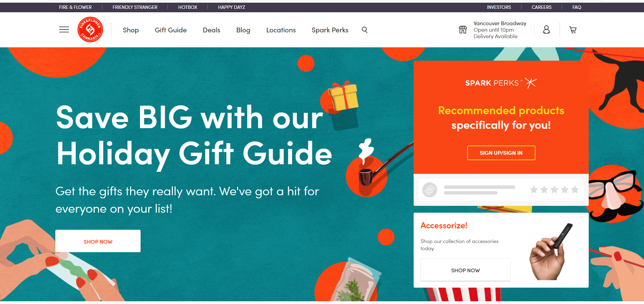Open the Deals page

point(212,30)
